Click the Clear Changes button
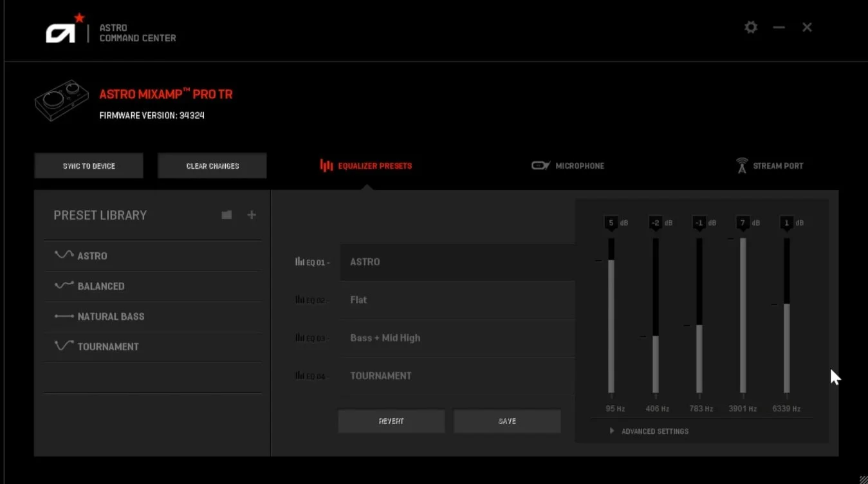The image size is (868, 484). point(212,165)
